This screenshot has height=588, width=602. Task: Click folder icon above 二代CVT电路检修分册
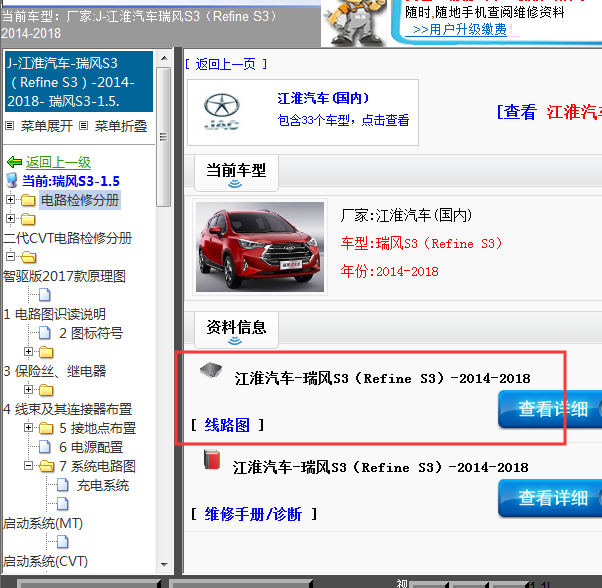pyautogui.click(x=28, y=219)
